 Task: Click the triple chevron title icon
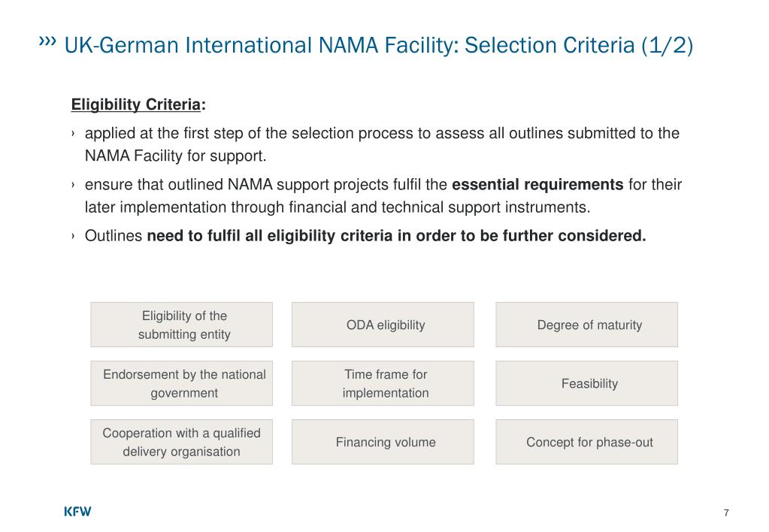pos(47,41)
